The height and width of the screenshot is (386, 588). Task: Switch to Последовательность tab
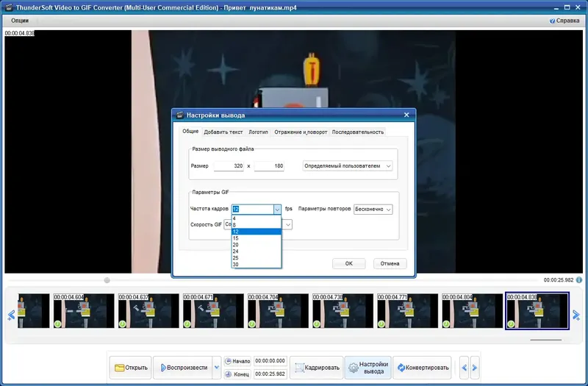[x=358, y=132]
